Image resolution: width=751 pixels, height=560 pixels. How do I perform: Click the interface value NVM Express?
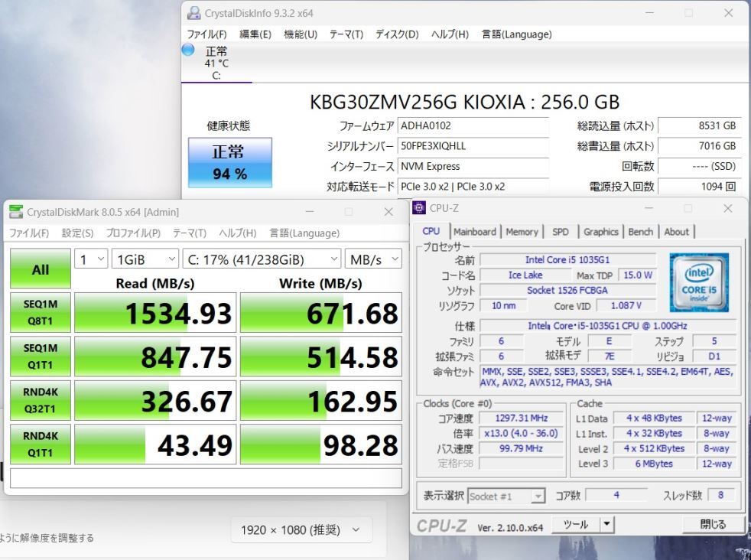473,166
